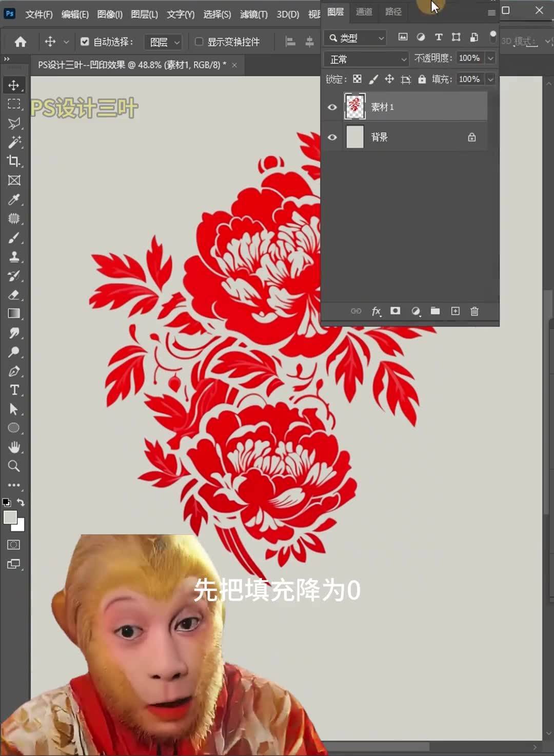
Task: Add a layer mask to 素材1
Action: (395, 311)
